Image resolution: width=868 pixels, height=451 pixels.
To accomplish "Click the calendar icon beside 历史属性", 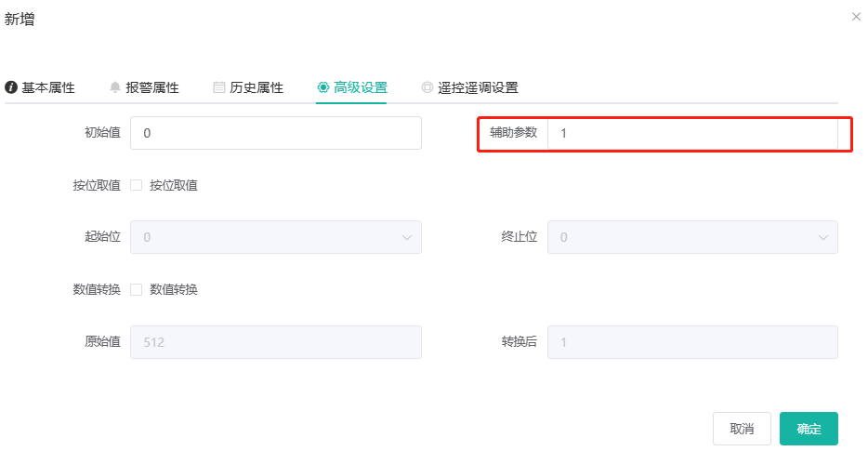I will [x=219, y=87].
